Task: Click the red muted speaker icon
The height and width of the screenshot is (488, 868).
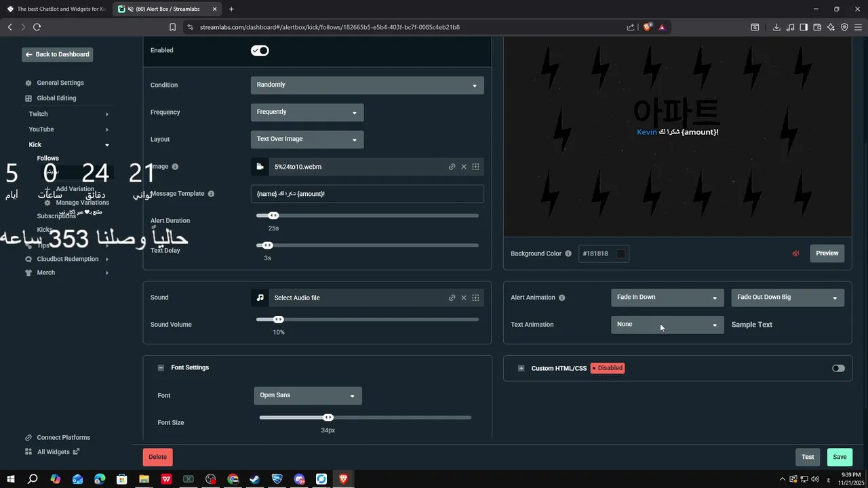Action: (x=795, y=253)
